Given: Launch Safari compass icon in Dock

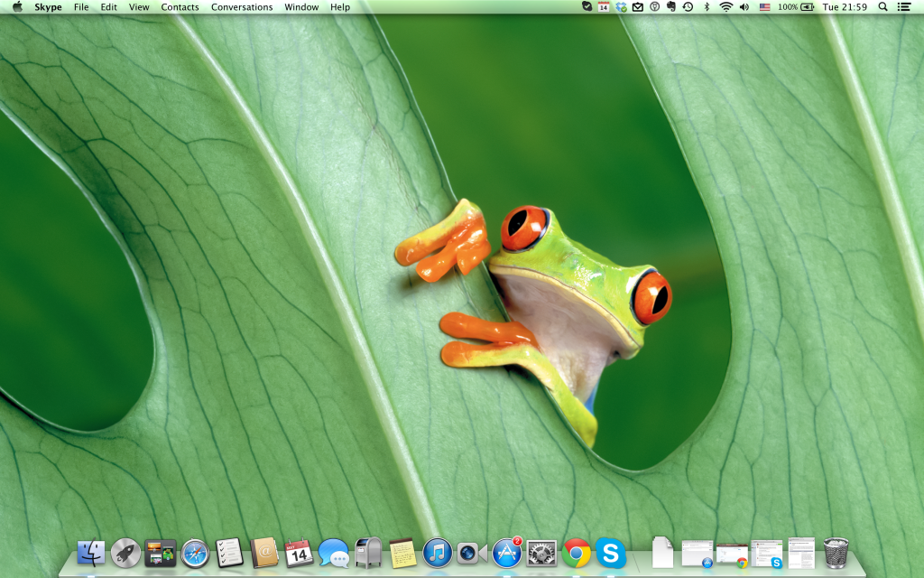Looking at the screenshot, I should pos(195,554).
